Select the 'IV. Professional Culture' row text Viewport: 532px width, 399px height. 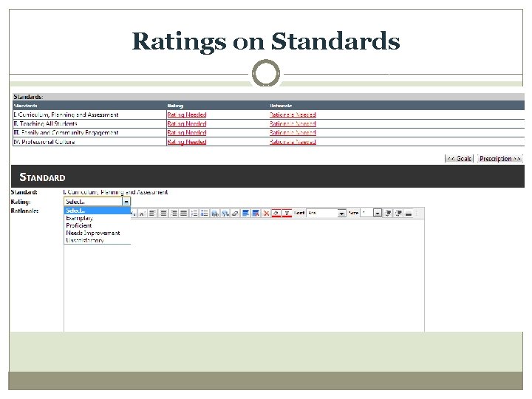click(x=44, y=142)
